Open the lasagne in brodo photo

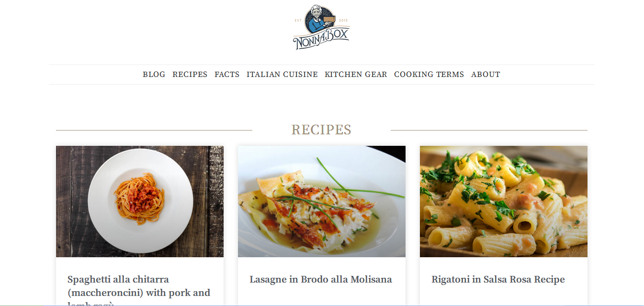pos(322,201)
